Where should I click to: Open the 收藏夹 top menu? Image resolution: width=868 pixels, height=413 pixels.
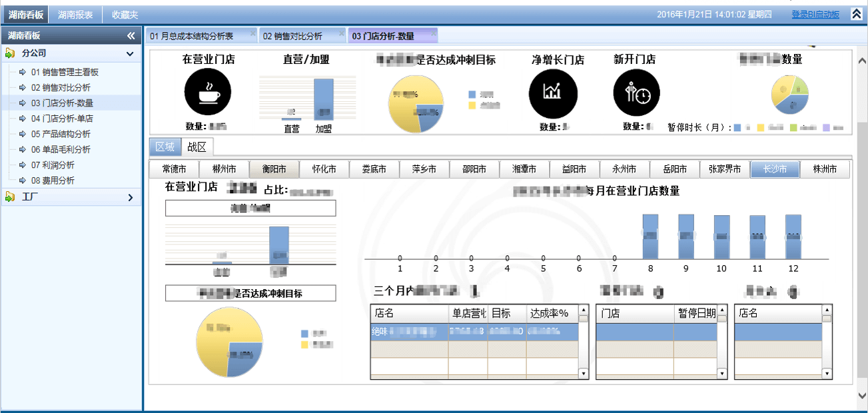[x=125, y=14]
